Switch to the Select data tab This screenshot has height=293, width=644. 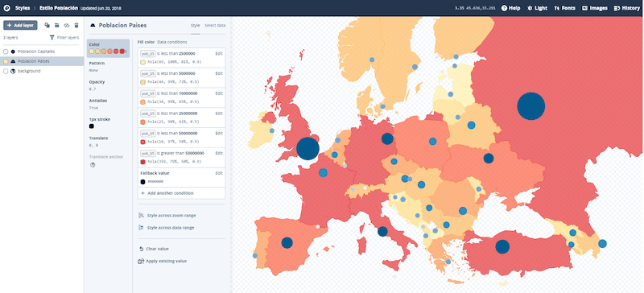[x=215, y=26]
